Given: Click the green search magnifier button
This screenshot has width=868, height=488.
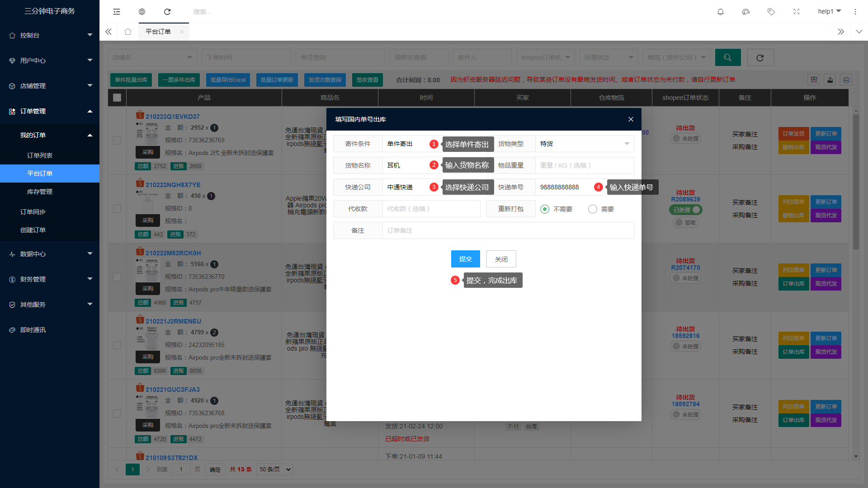Looking at the screenshot, I should click(728, 57).
